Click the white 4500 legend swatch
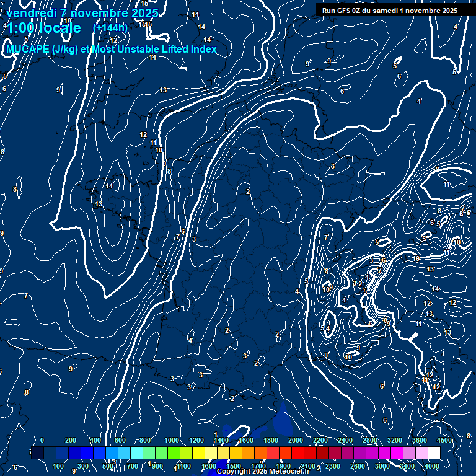 [434, 453]
